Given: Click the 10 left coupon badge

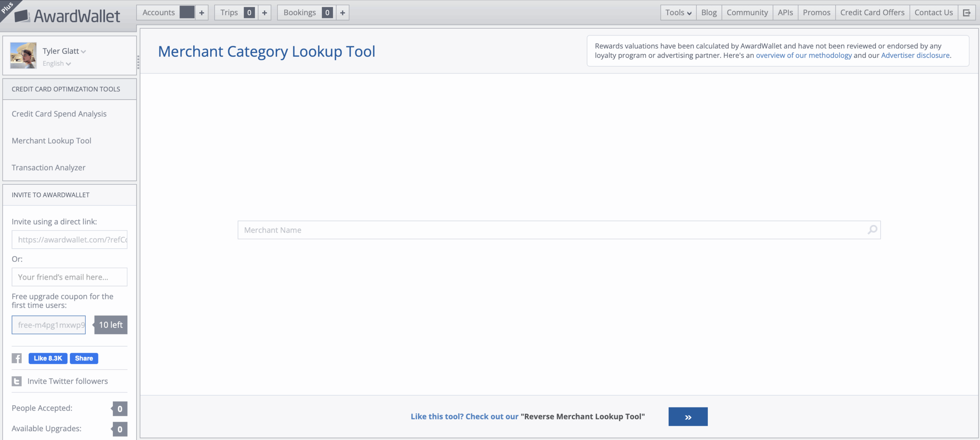Looking at the screenshot, I should [110, 325].
